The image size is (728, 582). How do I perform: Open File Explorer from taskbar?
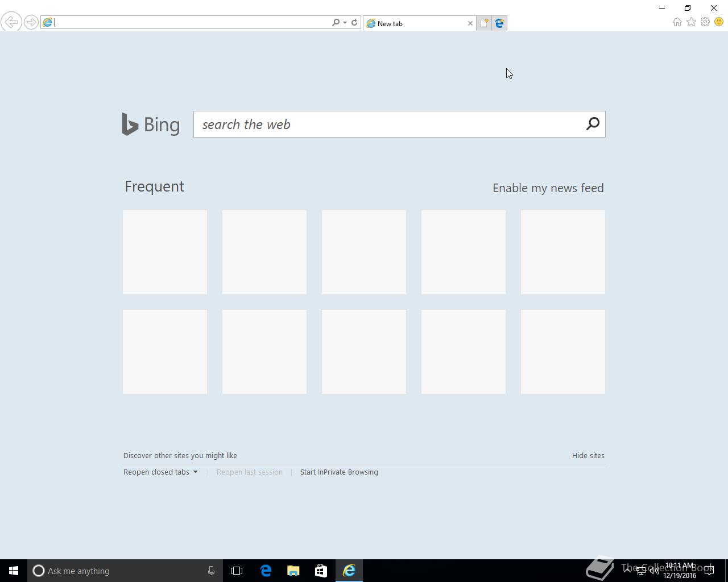(x=293, y=571)
